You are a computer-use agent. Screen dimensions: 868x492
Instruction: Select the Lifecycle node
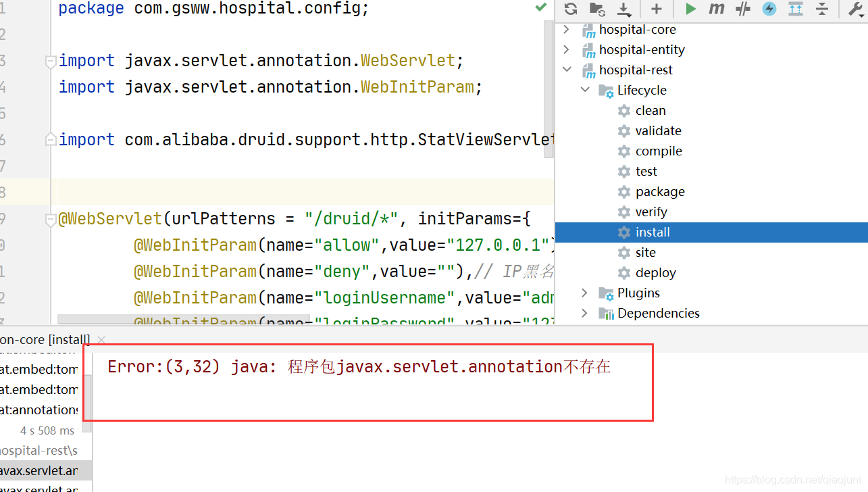[642, 91]
